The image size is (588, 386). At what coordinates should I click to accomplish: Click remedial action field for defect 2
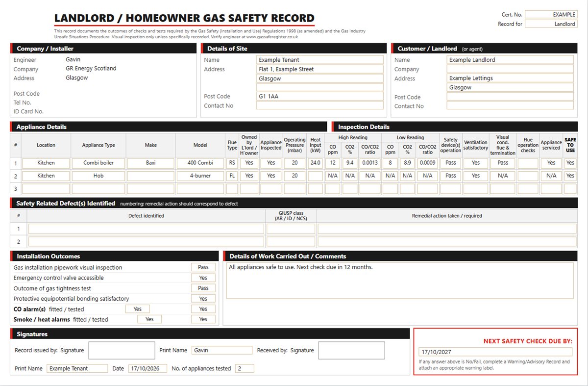447,241
